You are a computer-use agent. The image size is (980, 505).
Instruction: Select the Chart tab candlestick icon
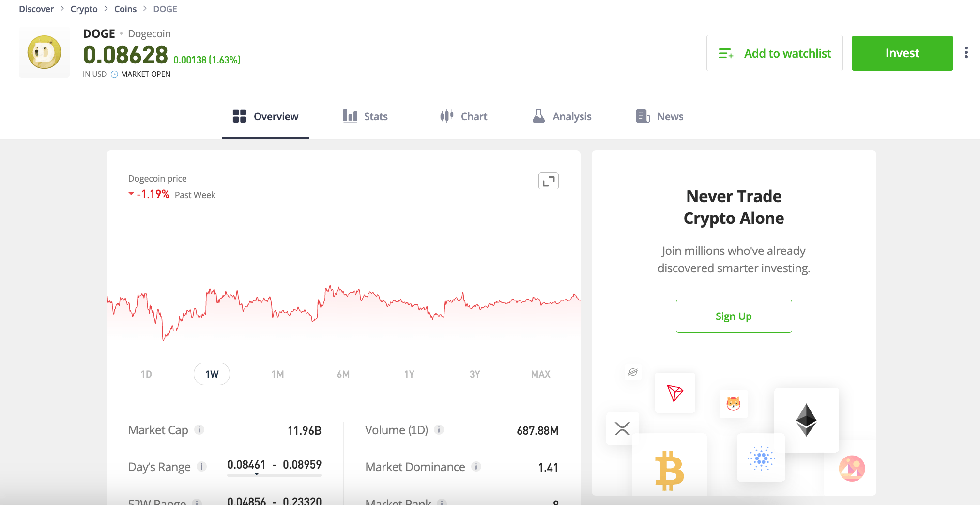click(446, 116)
